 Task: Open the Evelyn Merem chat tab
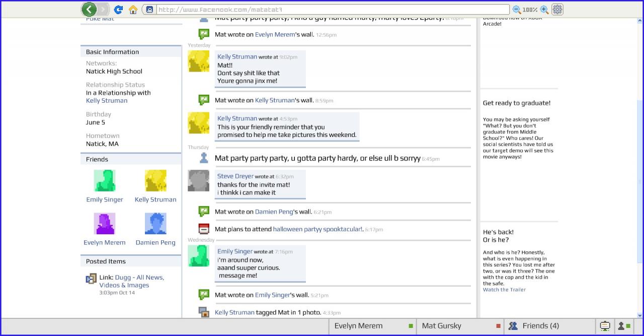click(x=372, y=326)
